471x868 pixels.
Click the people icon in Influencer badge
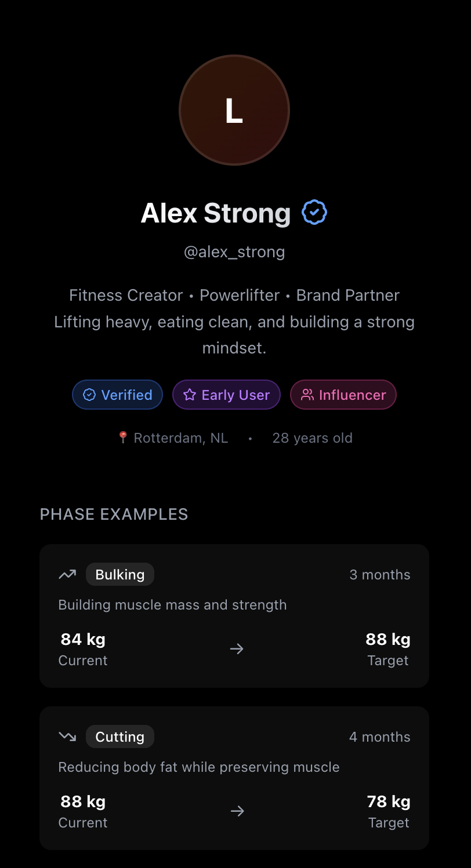point(307,395)
